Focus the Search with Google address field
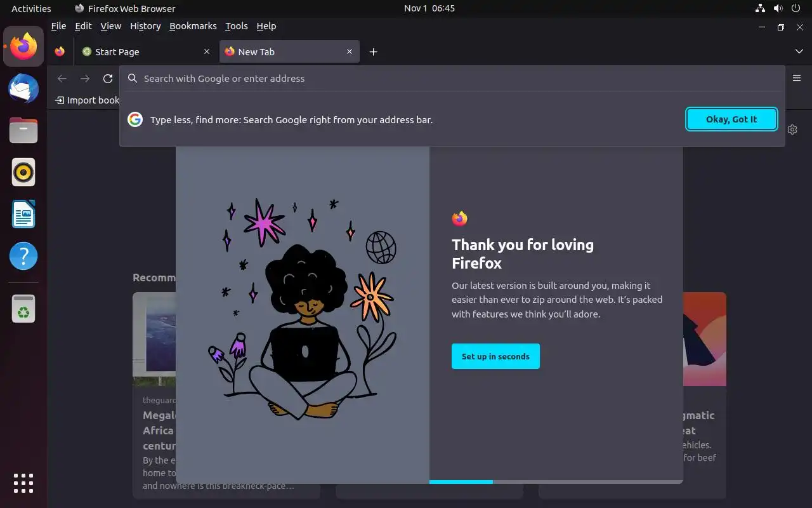Viewport: 812px width, 508px height. pos(452,78)
